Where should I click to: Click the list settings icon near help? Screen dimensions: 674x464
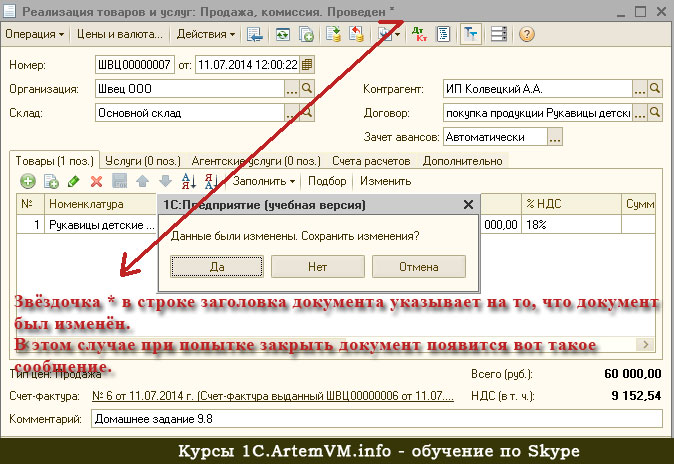point(499,34)
